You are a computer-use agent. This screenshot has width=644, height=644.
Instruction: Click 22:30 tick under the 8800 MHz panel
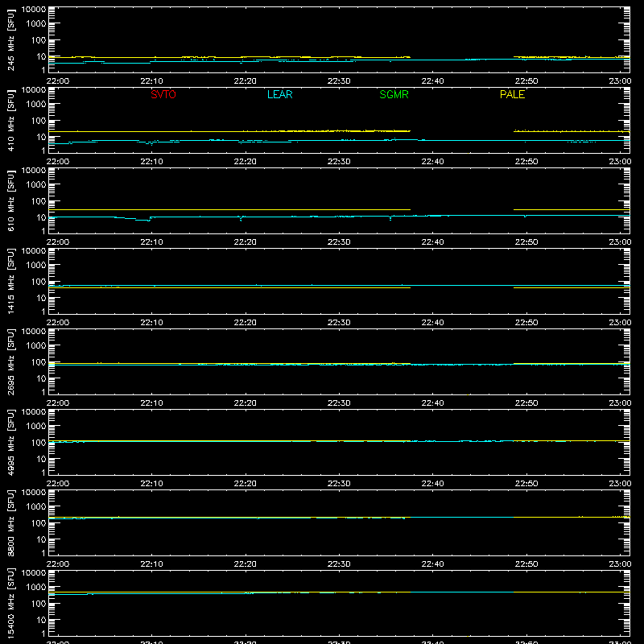[x=339, y=564]
